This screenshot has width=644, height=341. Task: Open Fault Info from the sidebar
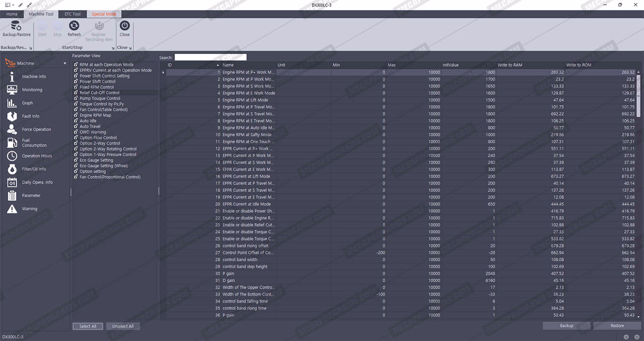[12, 116]
